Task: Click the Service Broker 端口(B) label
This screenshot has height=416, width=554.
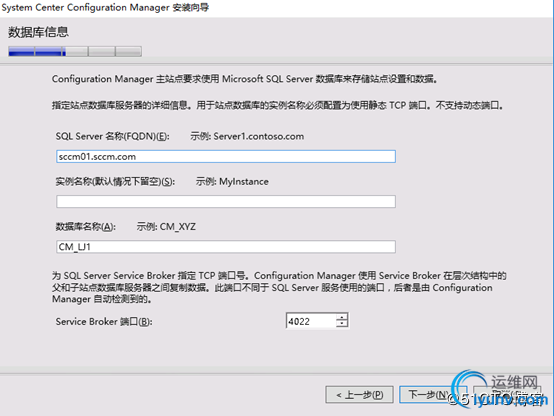Action: (x=104, y=322)
